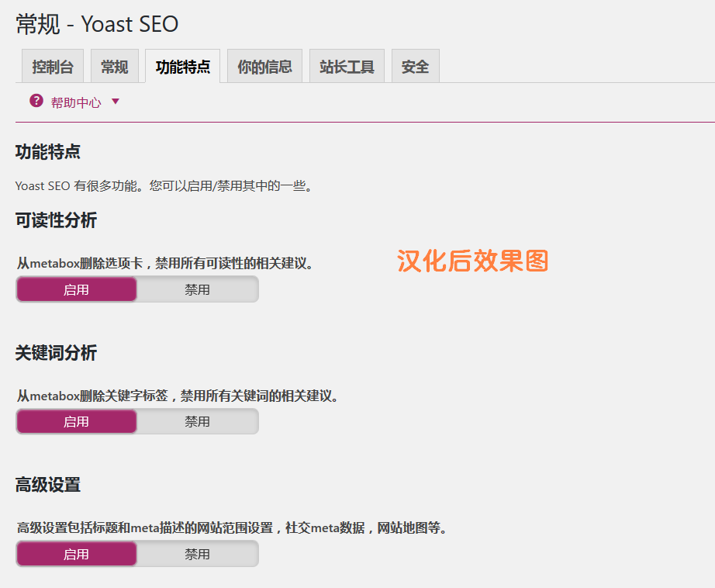715x588 pixels.
Task: Open the 帮助中心 link
Action: 76,102
